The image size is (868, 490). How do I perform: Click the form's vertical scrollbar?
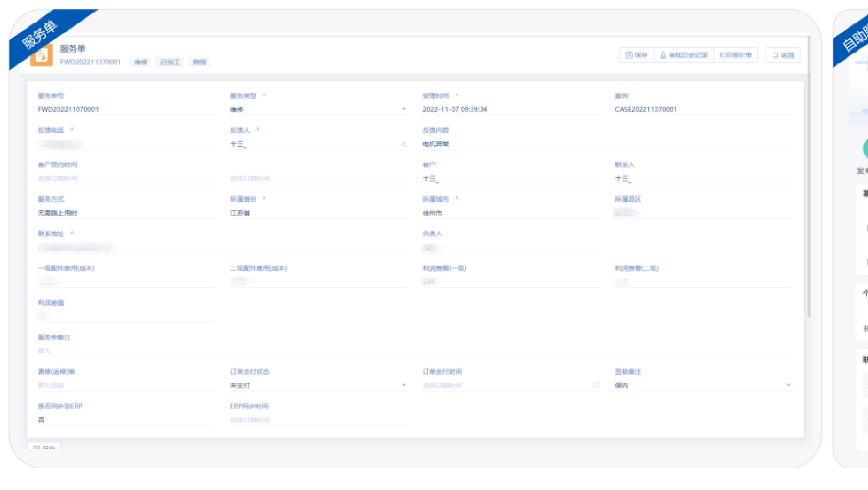808,176
